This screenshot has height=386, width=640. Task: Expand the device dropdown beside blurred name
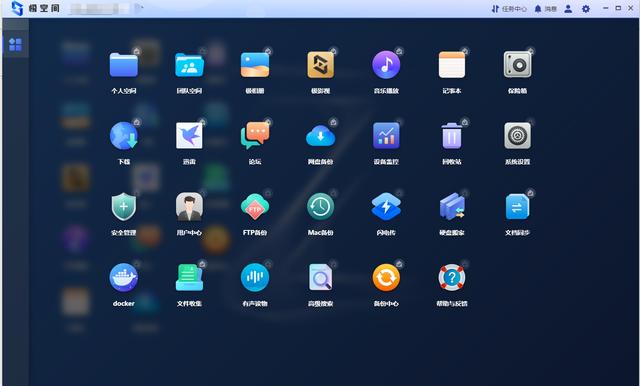[x=139, y=8]
